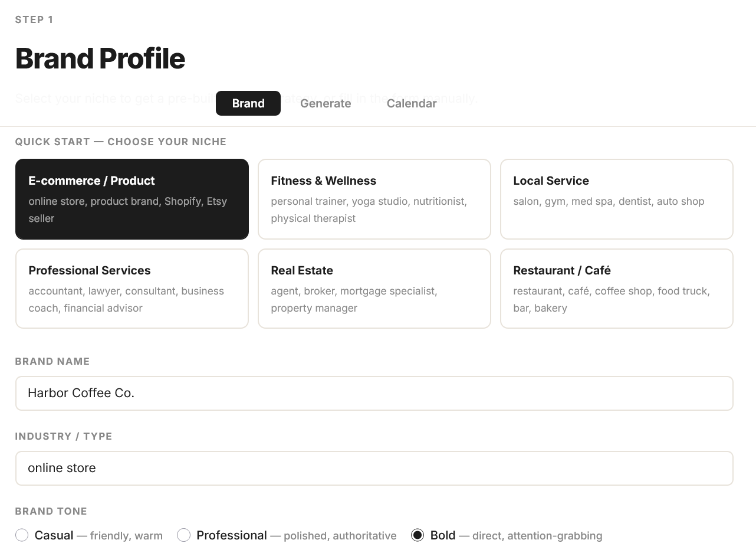Select the Casual brand tone radio
This screenshot has height=553, width=756.
[22, 535]
